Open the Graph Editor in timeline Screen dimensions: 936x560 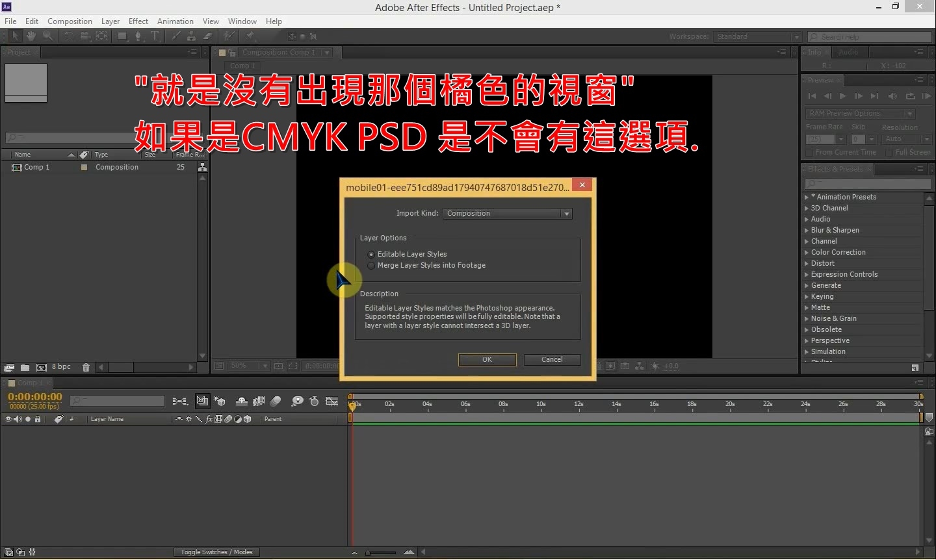click(331, 401)
